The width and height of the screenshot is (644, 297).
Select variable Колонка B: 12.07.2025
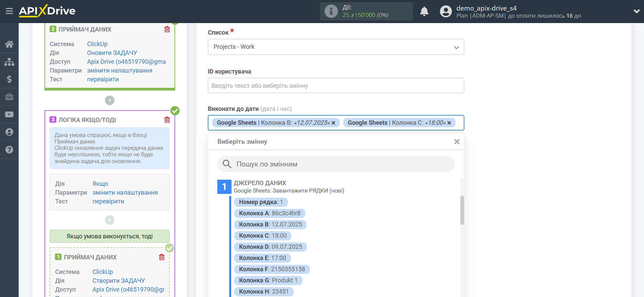(270, 224)
